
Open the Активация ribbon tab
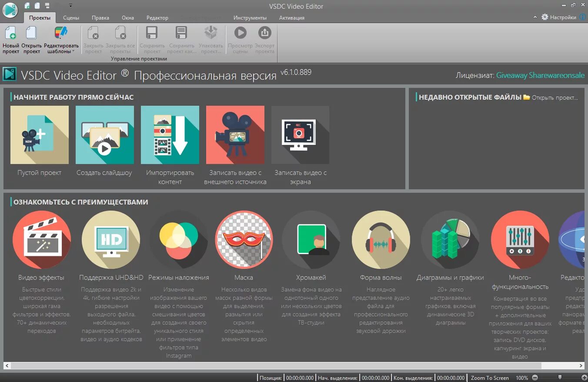click(292, 18)
